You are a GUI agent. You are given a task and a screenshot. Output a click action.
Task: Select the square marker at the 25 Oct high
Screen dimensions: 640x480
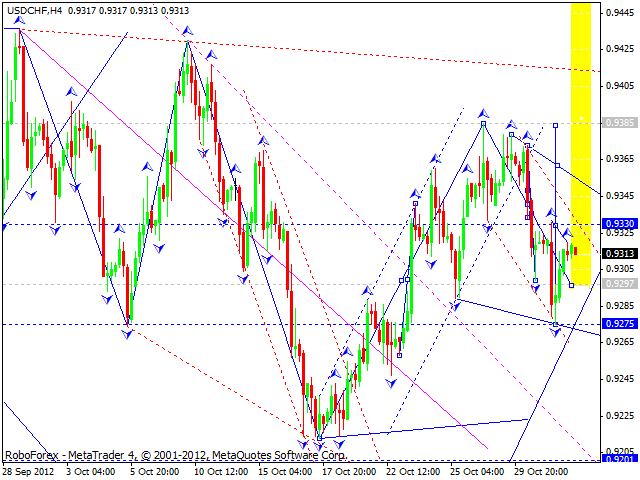tap(484, 124)
